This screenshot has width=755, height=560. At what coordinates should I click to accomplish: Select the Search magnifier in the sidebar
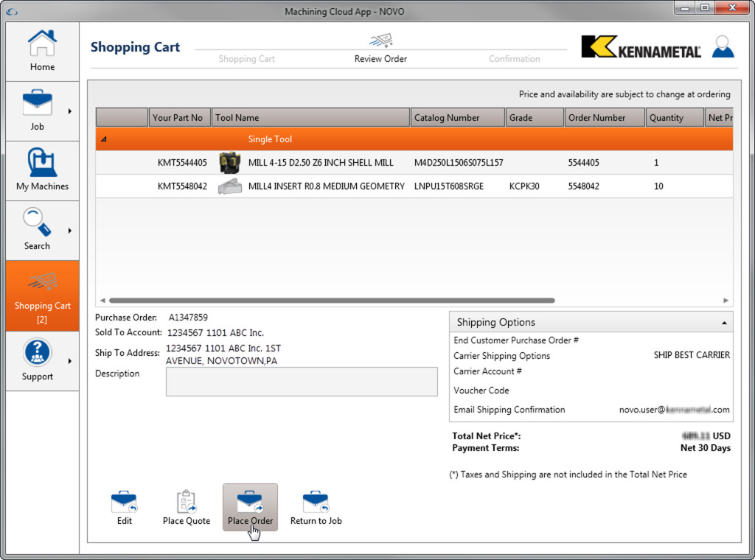[x=36, y=223]
